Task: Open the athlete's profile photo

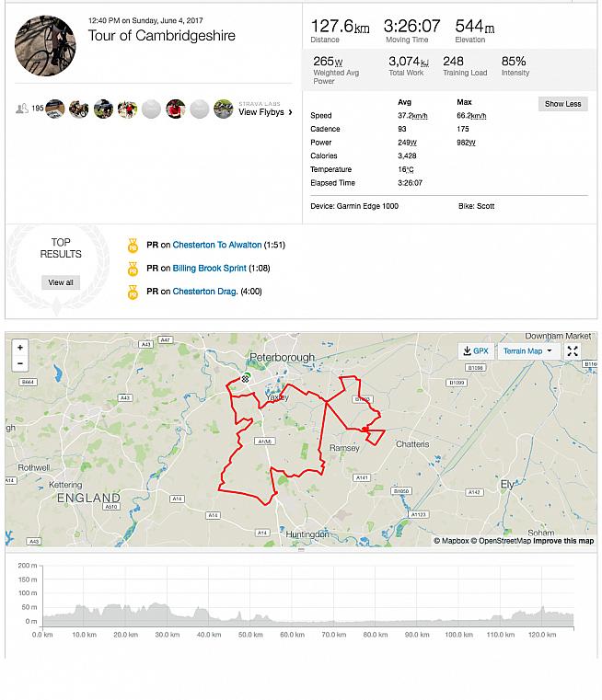Action: pyautogui.click(x=45, y=45)
